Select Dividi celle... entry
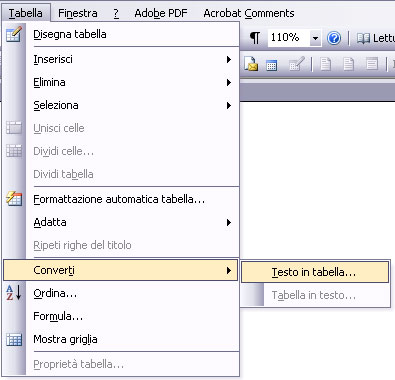395x380 pixels. [x=120, y=151]
